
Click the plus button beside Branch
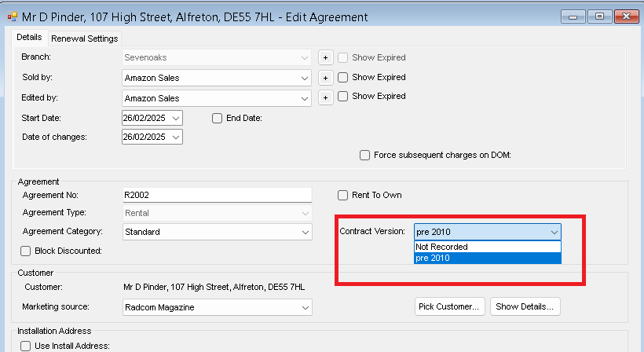tap(325, 58)
